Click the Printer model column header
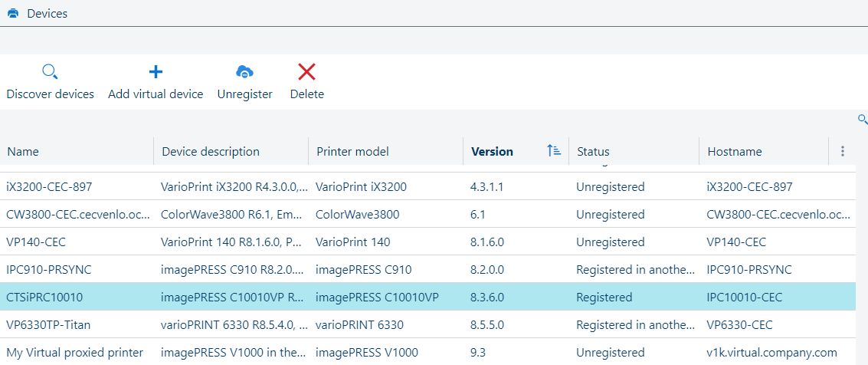868x365 pixels. (x=352, y=152)
